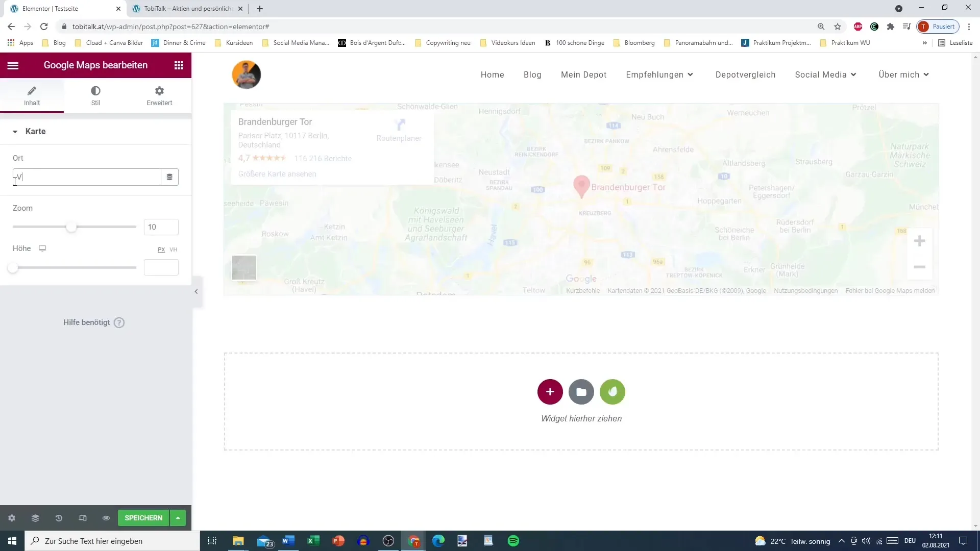Click green Envato leaf button

[x=612, y=392]
